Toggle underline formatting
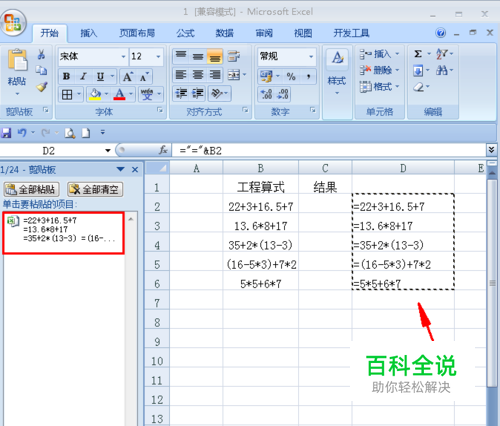Viewport: 500px width, 426px height. 100,77
